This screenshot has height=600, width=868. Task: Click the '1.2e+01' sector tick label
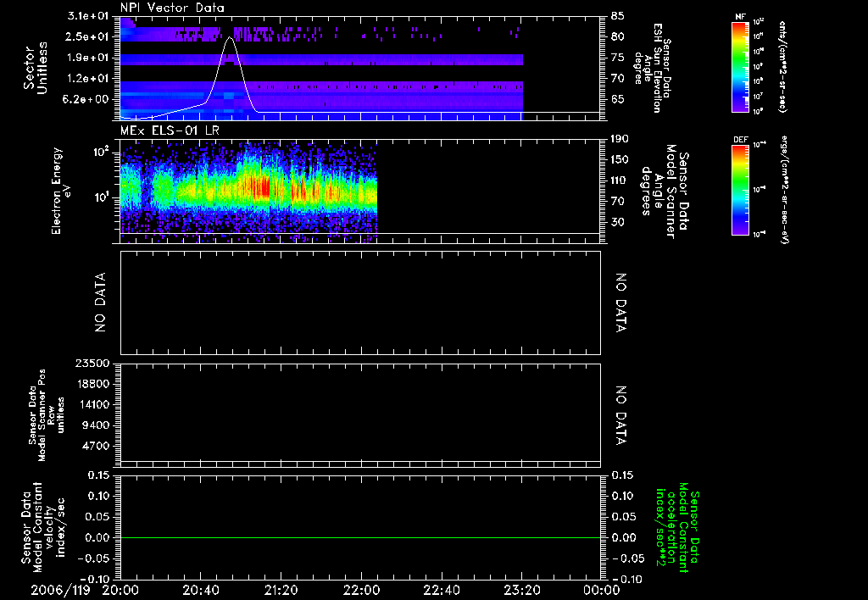click(x=87, y=79)
